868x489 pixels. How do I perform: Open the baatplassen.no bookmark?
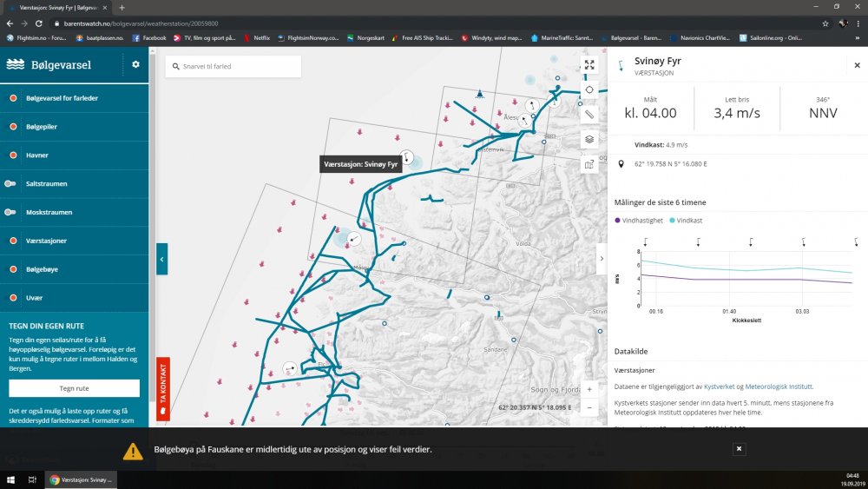pyautogui.click(x=100, y=38)
